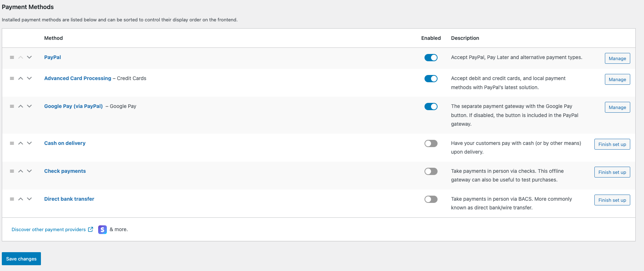
Task: Click drag handle for Advanced Card Processing
Action: pos(12,78)
